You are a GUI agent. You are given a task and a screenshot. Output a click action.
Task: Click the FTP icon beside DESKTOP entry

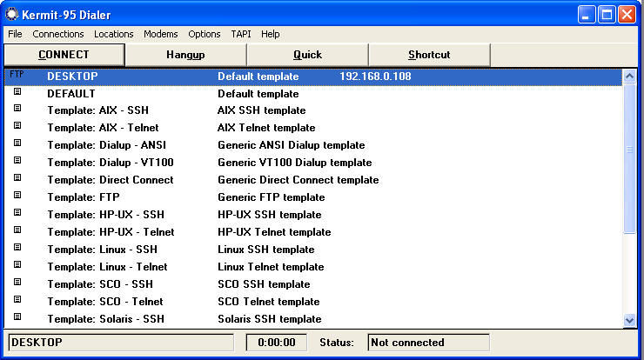17,76
